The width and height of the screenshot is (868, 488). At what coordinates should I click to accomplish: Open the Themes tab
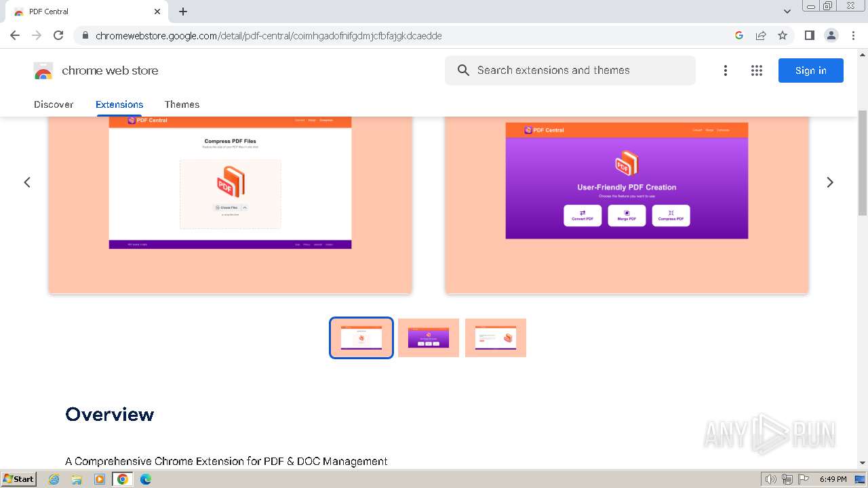(x=182, y=104)
